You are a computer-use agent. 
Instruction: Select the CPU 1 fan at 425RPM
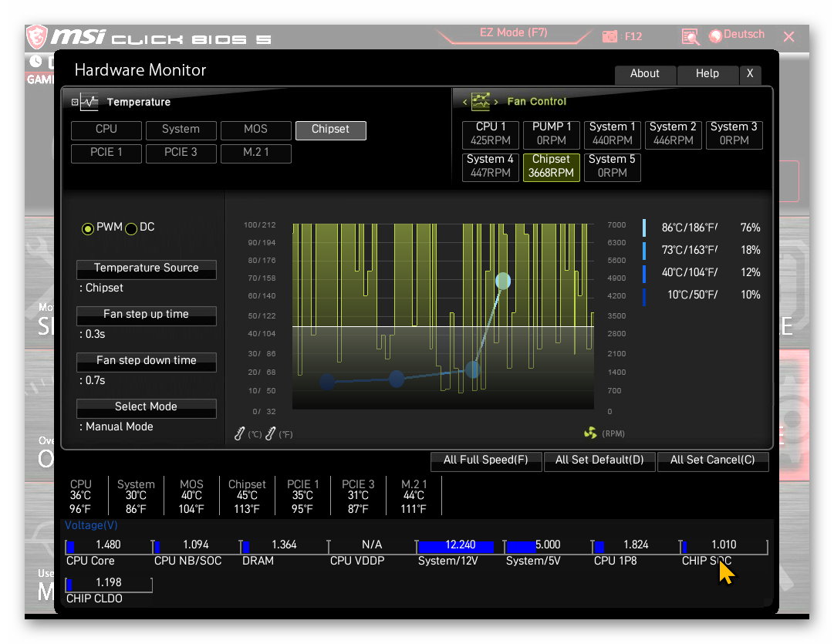click(491, 134)
